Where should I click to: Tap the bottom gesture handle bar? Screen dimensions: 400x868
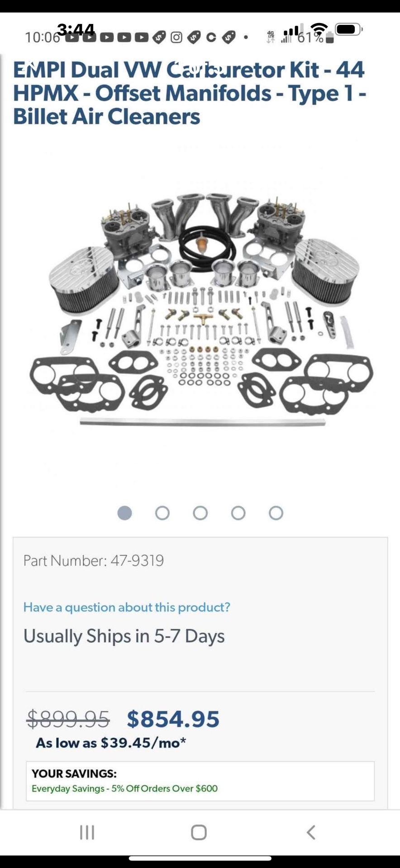[200, 858]
